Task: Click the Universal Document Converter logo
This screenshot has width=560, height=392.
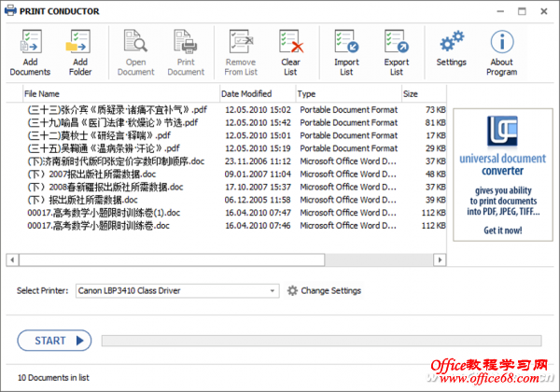Action: point(502,131)
